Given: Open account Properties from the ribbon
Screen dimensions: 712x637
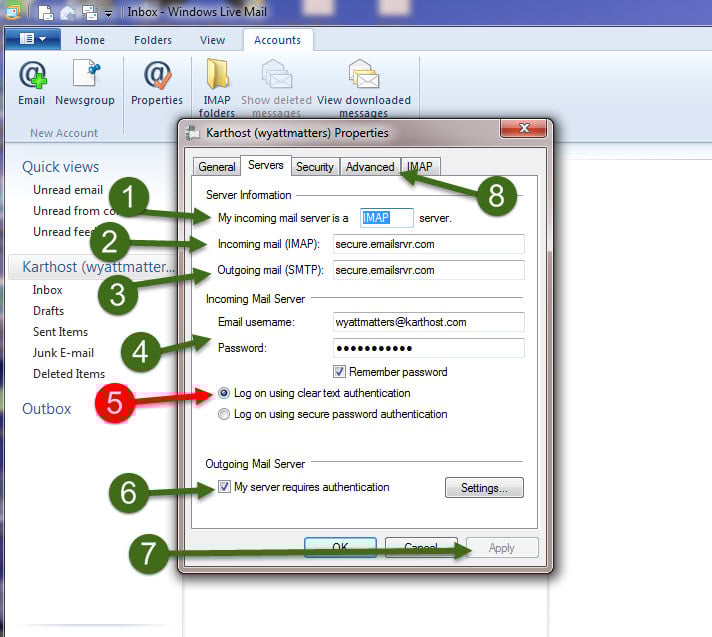Looking at the screenshot, I should pos(157,82).
